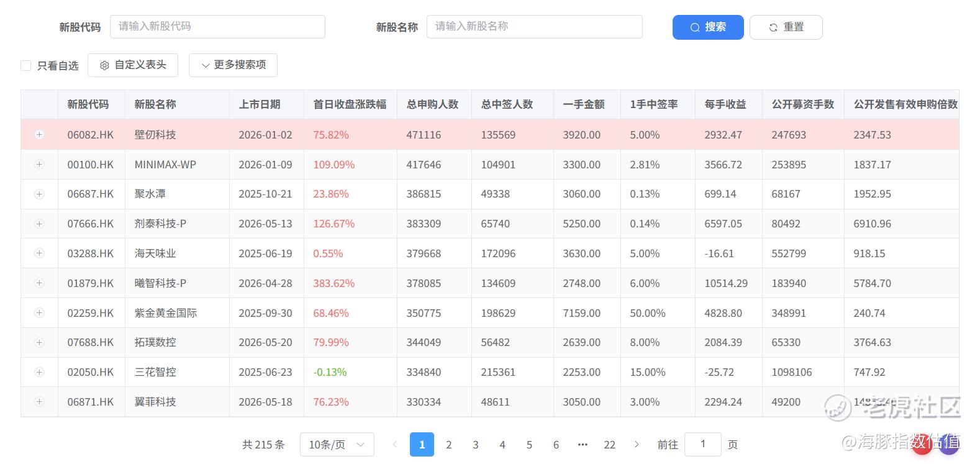This screenshot has width=980, height=464.
Task: Open the 10条/页 page size dropdown
Action: tap(337, 445)
